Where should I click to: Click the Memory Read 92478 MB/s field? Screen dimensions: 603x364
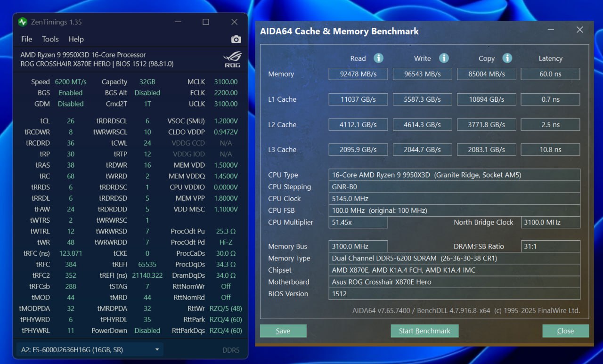click(x=358, y=74)
